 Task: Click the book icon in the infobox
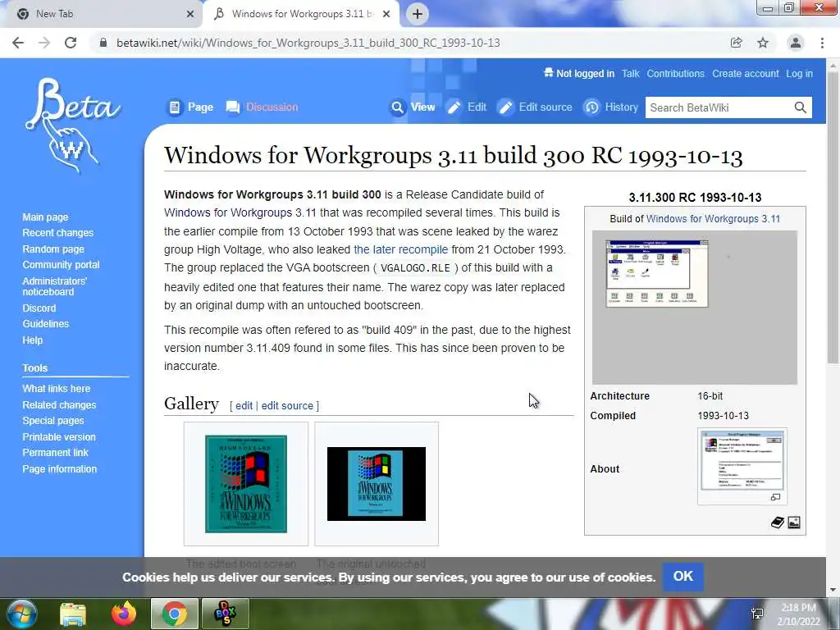tap(778, 523)
